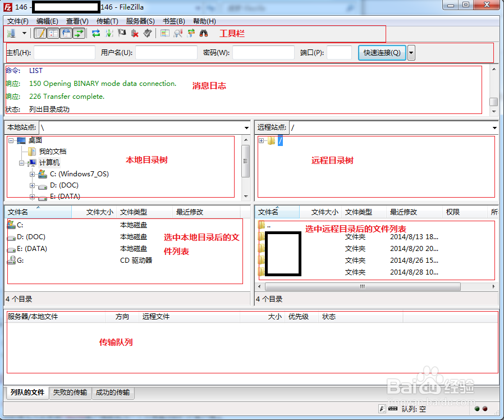This screenshot has width=504, height=420.
Task: Toggle transfer queue display
Action: pos(79,33)
